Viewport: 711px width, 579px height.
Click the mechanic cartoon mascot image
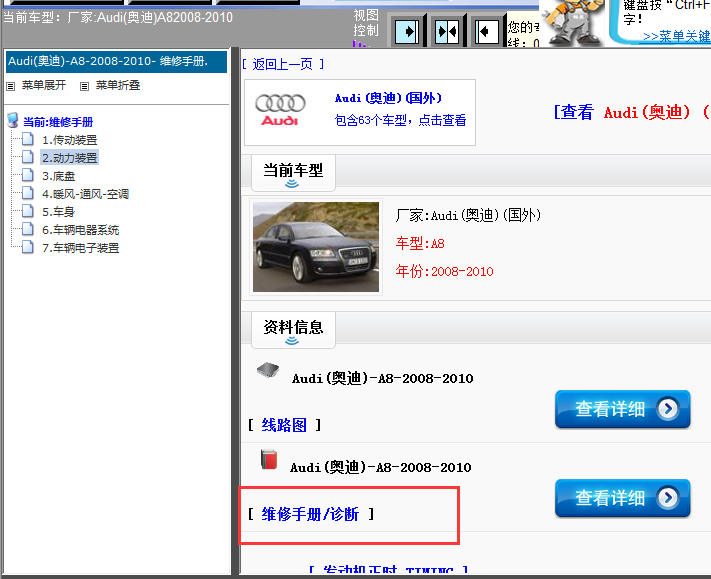pyautogui.click(x=573, y=23)
